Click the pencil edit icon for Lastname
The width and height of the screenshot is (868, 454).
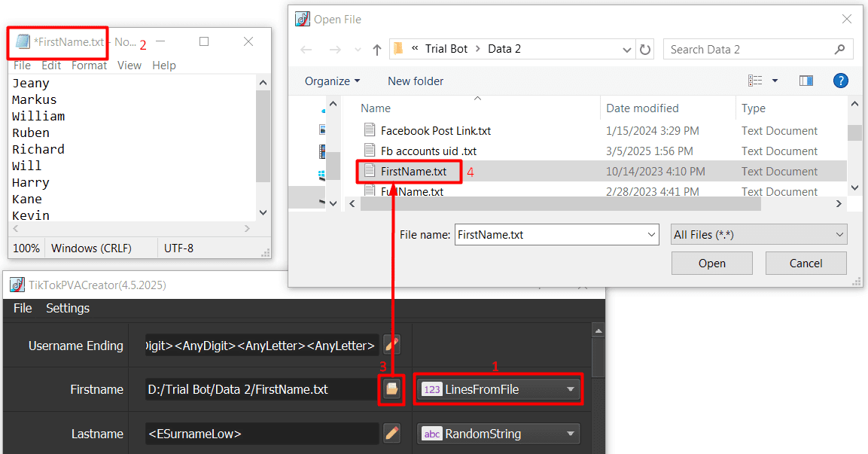(x=392, y=434)
